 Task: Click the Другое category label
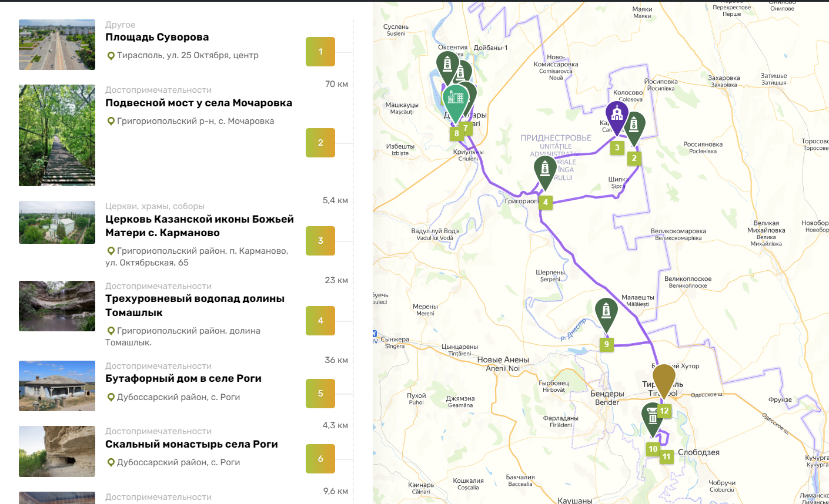[x=121, y=25]
